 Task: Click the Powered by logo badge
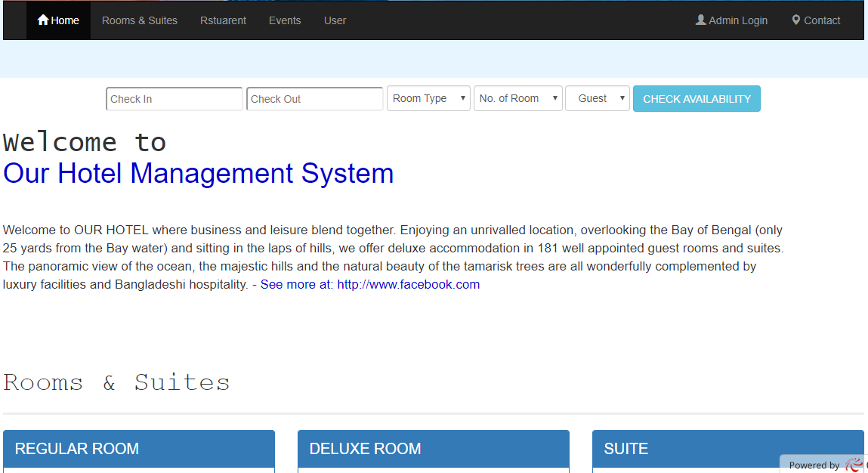(x=825, y=465)
